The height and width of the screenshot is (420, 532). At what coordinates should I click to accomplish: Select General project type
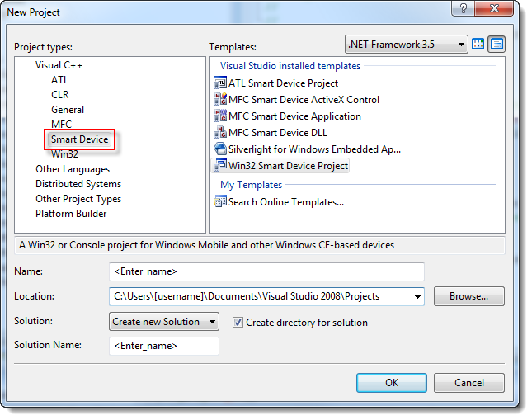(x=68, y=110)
